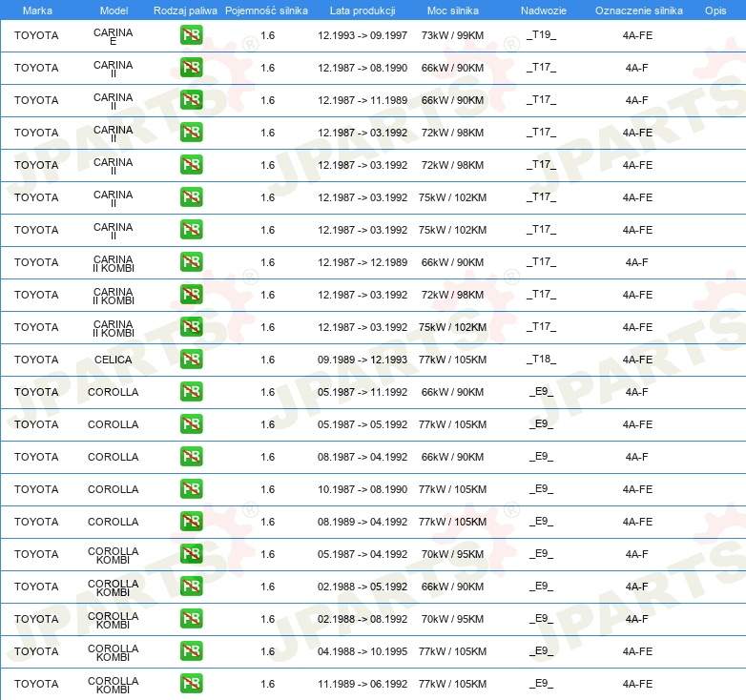Select 1.6 engine capacity in CELICA row
This screenshot has height=700, width=746.
pos(268,360)
